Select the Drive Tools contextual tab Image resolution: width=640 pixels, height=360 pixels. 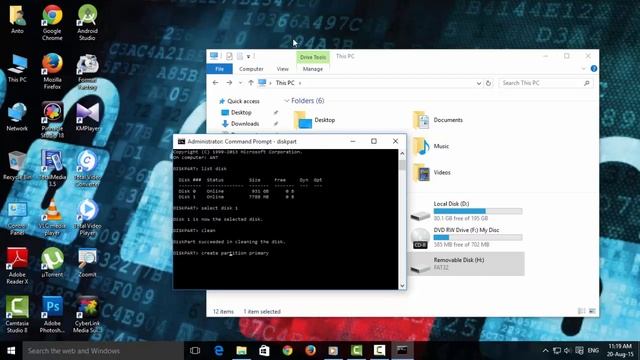point(313,57)
